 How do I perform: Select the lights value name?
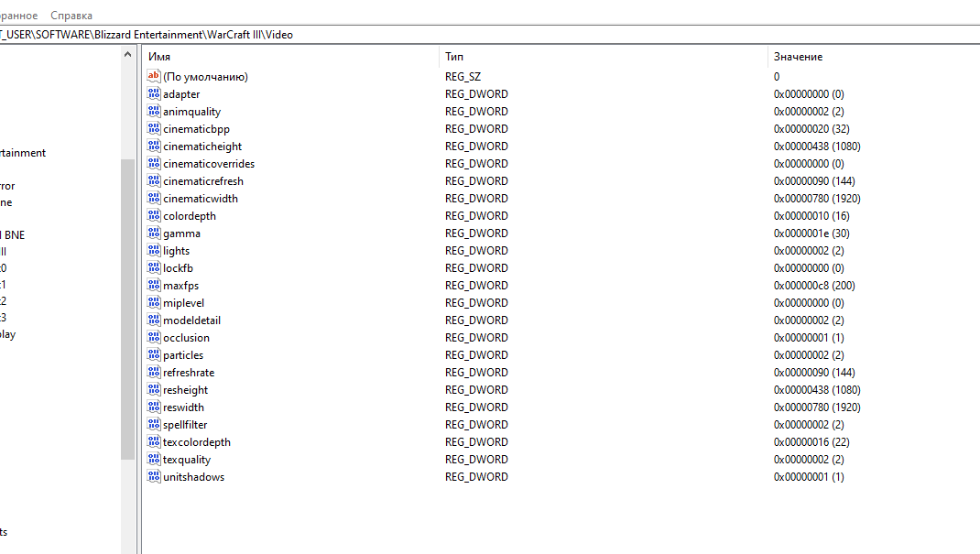click(x=176, y=251)
